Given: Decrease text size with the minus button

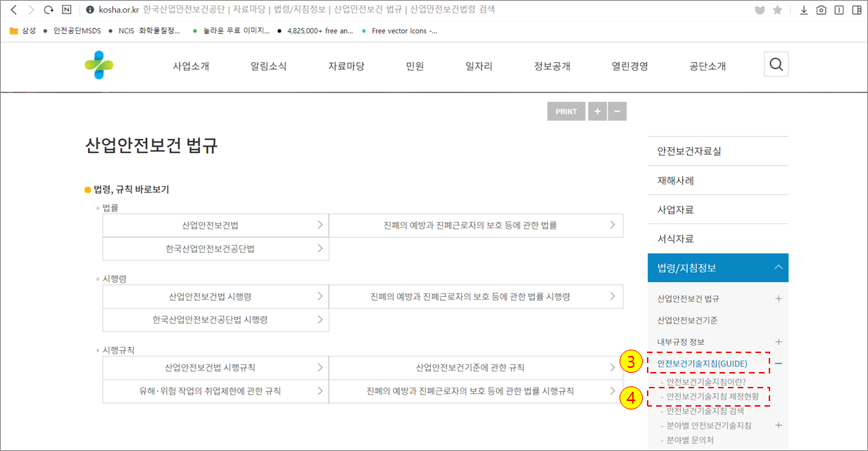Looking at the screenshot, I should click(617, 111).
